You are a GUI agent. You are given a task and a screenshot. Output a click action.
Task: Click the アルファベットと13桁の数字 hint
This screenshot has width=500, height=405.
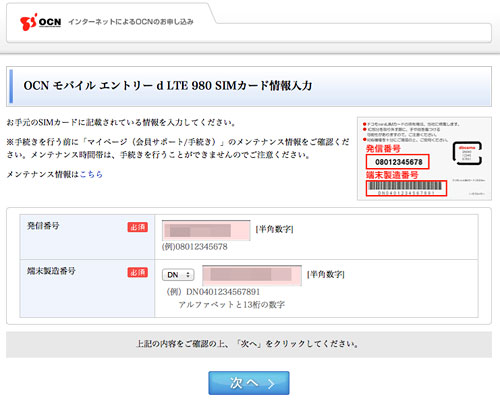tap(232, 305)
